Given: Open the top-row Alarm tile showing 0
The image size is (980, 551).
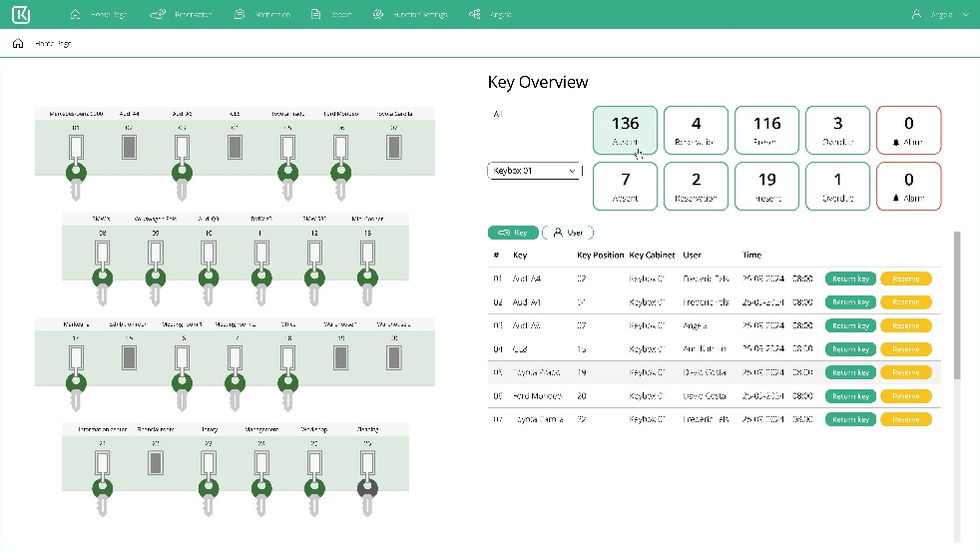Looking at the screenshot, I should [x=908, y=131].
